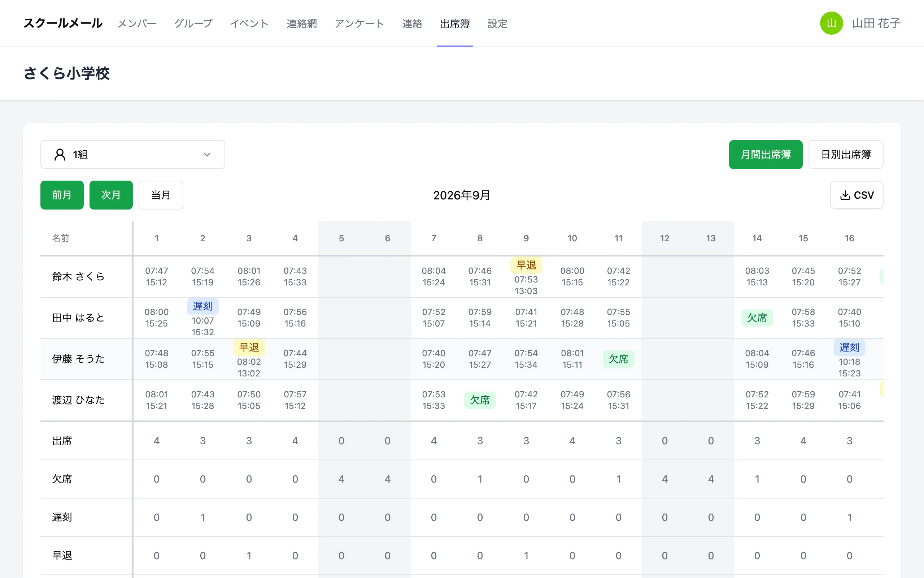This screenshot has height=578, width=924.
Task: Open the メンバー tab
Action: pyautogui.click(x=137, y=24)
